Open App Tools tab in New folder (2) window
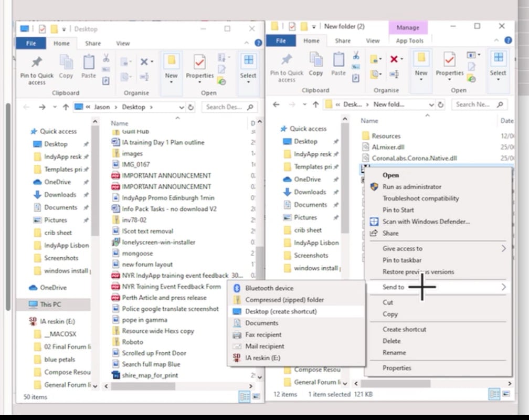The height and width of the screenshot is (420, 529). click(409, 40)
